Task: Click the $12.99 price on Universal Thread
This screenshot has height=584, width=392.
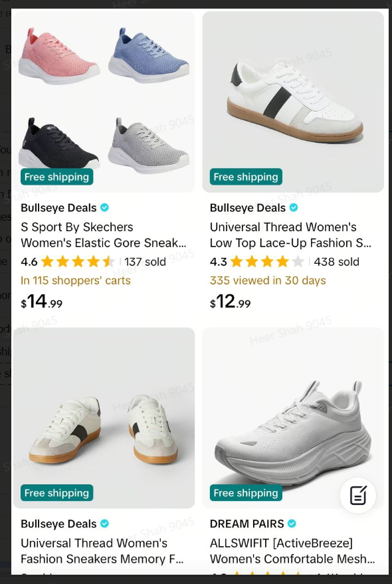Action: (231, 302)
